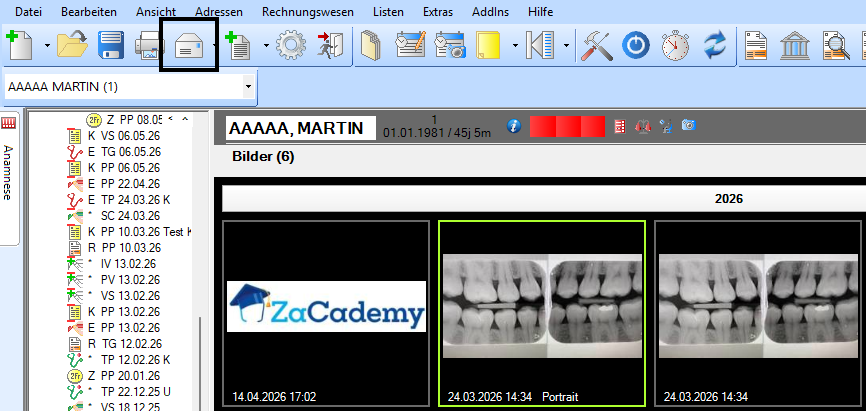Click the envelope mail icon in toolbar
Screen dimensions: 866x411
[x=189, y=46]
